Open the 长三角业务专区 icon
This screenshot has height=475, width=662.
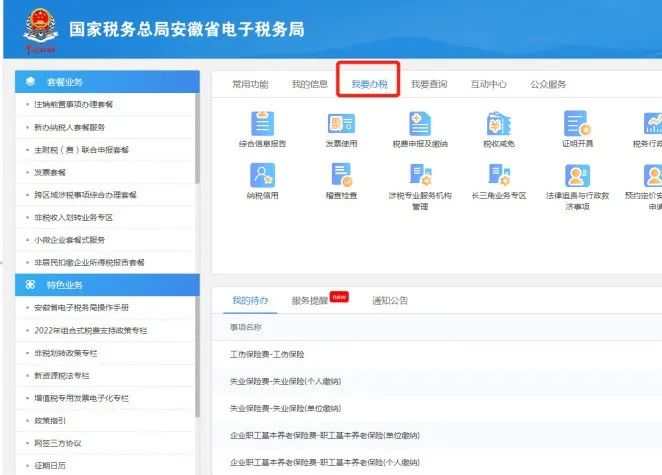tap(499, 175)
